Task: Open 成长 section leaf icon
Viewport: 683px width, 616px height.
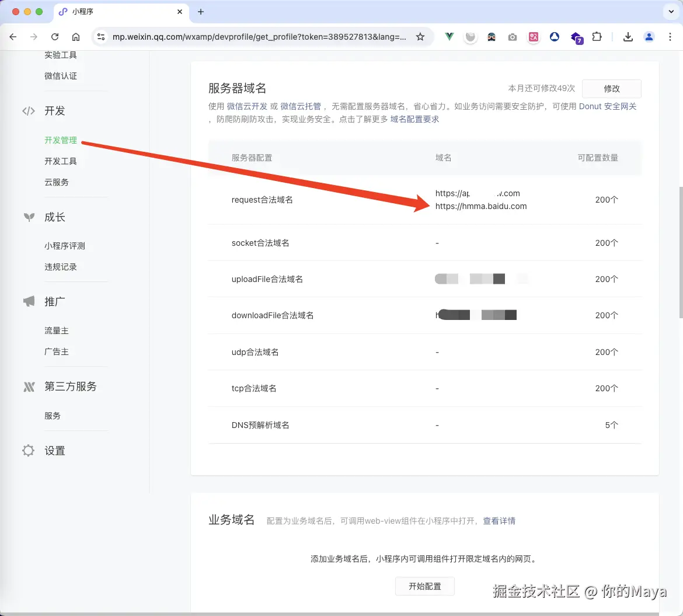Action: tap(29, 217)
